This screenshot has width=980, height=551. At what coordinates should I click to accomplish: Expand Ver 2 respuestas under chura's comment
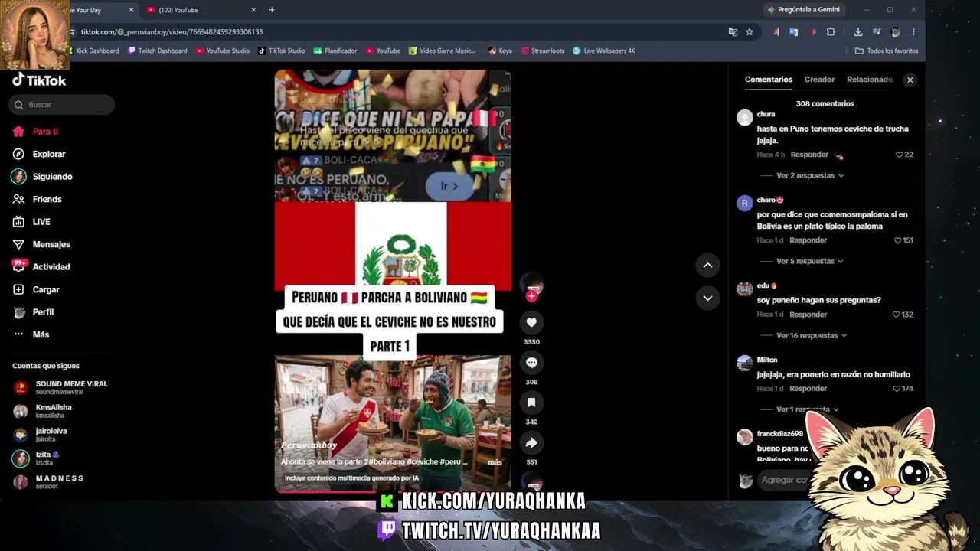[810, 176]
